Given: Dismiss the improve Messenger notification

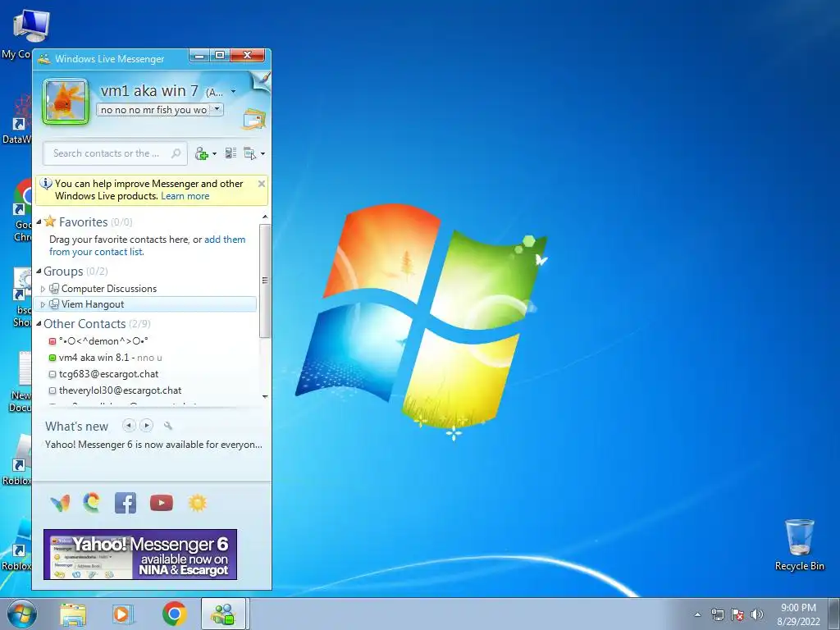Looking at the screenshot, I should (262, 184).
